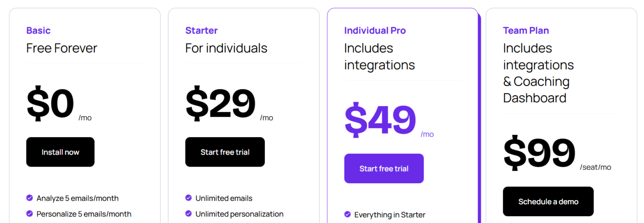Click the $29 price on the Starter plan
Image resolution: width=644 pixels, height=223 pixels.
220,104
